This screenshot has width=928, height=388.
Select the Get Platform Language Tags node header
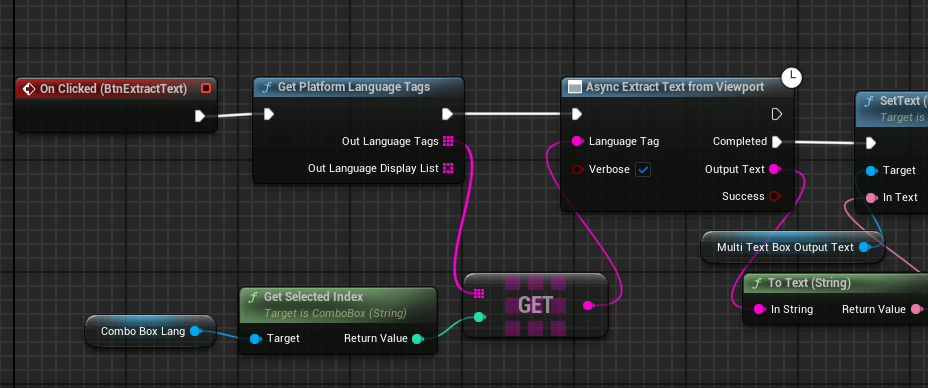pos(358,88)
